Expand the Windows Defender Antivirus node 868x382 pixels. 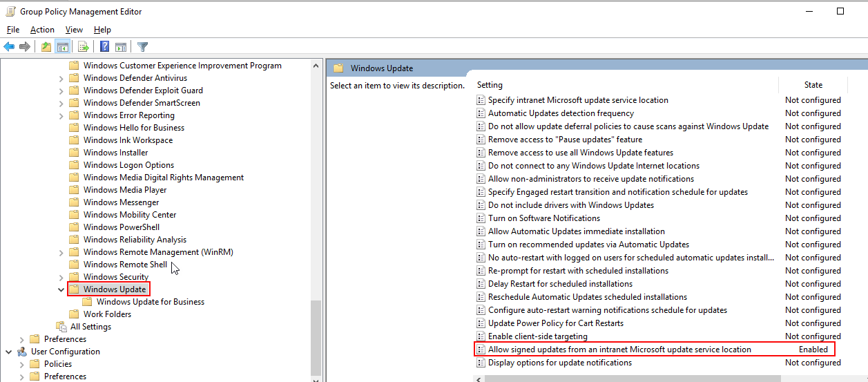tap(61, 78)
